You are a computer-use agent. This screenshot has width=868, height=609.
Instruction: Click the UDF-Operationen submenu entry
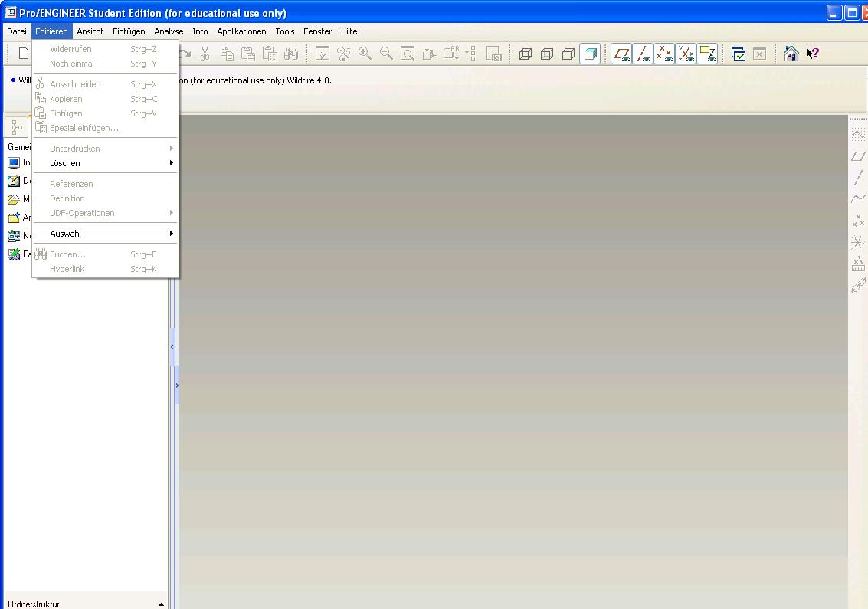click(105, 213)
